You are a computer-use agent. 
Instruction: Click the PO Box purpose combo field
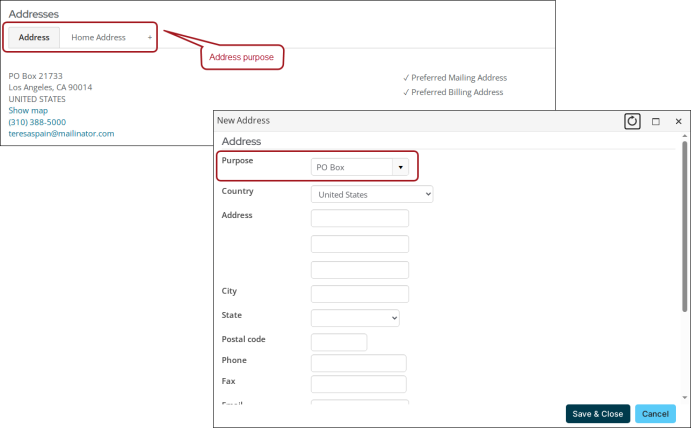click(x=352, y=167)
